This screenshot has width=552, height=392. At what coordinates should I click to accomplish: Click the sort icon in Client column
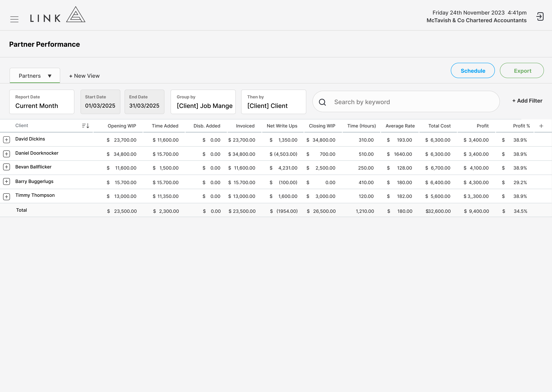coord(85,126)
